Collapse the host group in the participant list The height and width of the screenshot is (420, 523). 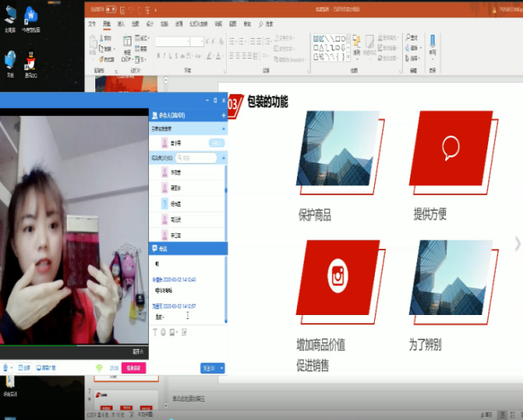pyautogui.click(x=223, y=129)
